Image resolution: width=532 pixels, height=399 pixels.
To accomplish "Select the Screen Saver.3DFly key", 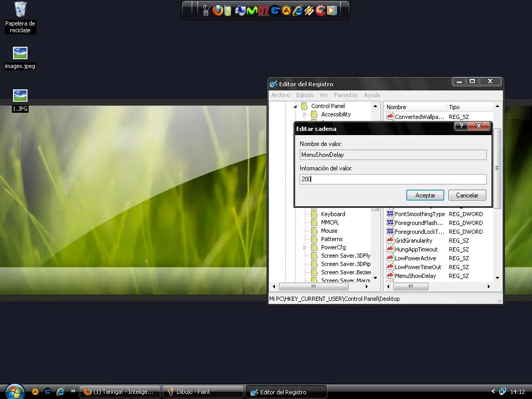I will point(345,256).
